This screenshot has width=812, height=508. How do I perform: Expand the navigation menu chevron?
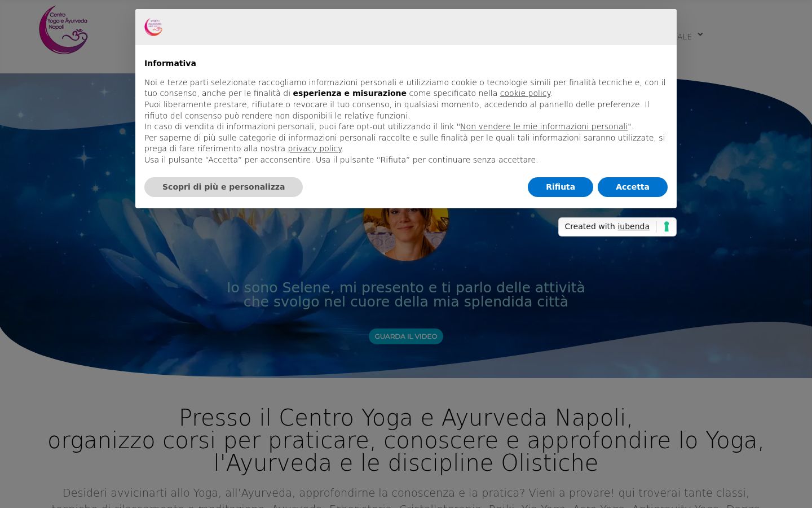pos(700,34)
